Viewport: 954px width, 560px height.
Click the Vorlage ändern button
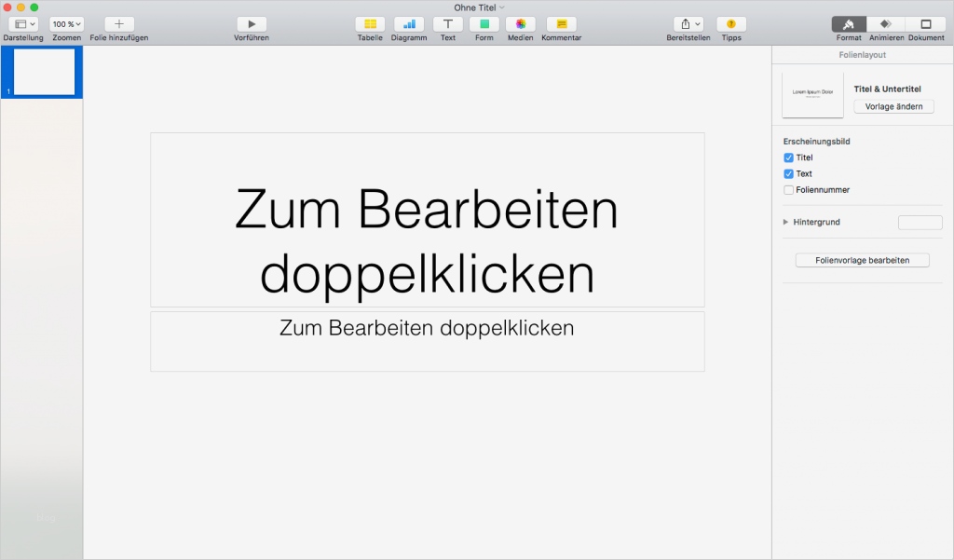(893, 106)
